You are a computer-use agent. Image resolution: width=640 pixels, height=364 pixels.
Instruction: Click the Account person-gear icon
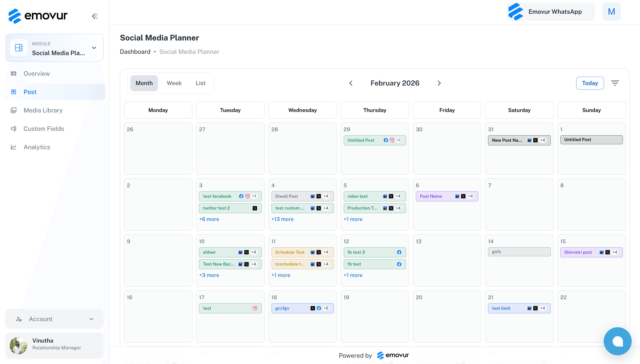click(x=19, y=319)
